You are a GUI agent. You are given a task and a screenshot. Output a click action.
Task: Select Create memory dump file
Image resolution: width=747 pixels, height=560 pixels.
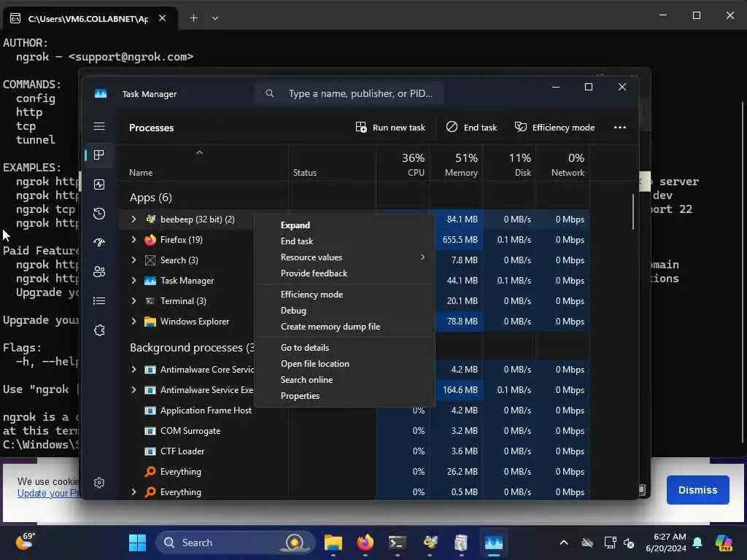[345, 327]
